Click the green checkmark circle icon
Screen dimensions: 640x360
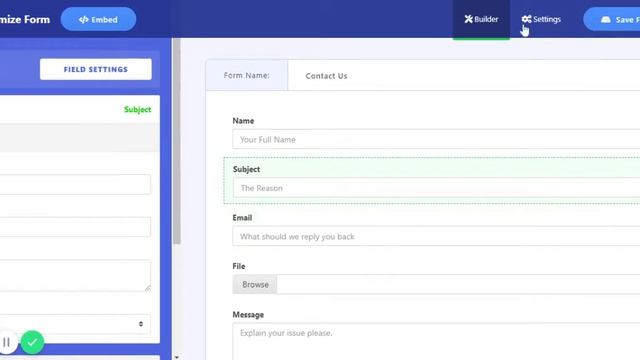pyautogui.click(x=32, y=342)
